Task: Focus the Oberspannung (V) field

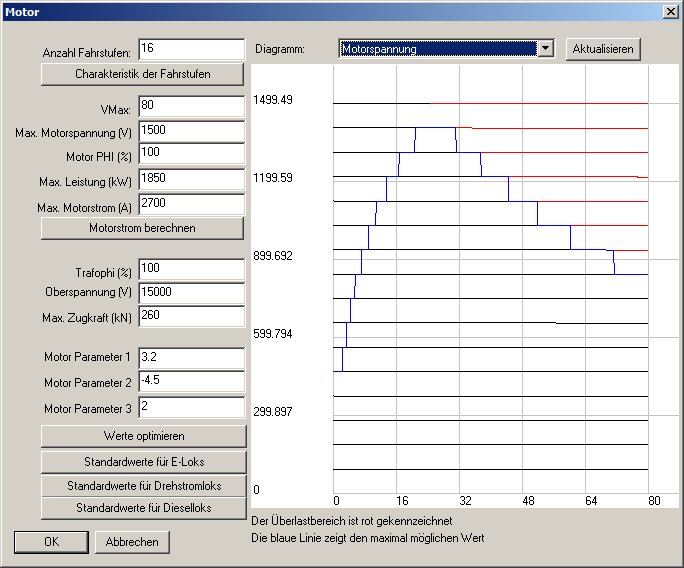Action: [x=192, y=293]
